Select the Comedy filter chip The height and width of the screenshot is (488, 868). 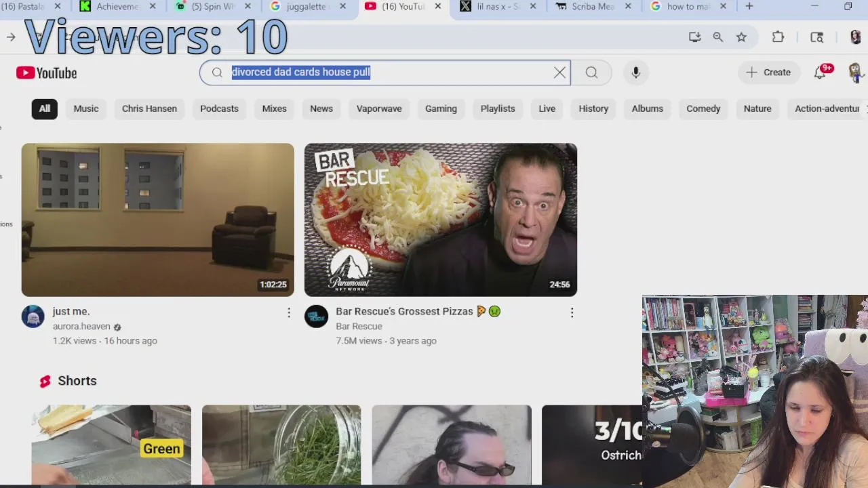703,108
